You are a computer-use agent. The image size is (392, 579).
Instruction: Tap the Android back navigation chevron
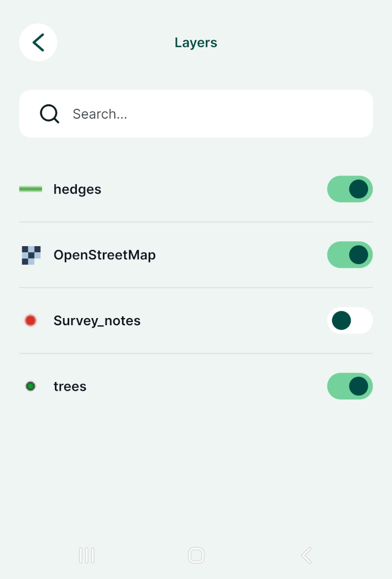[x=307, y=556]
